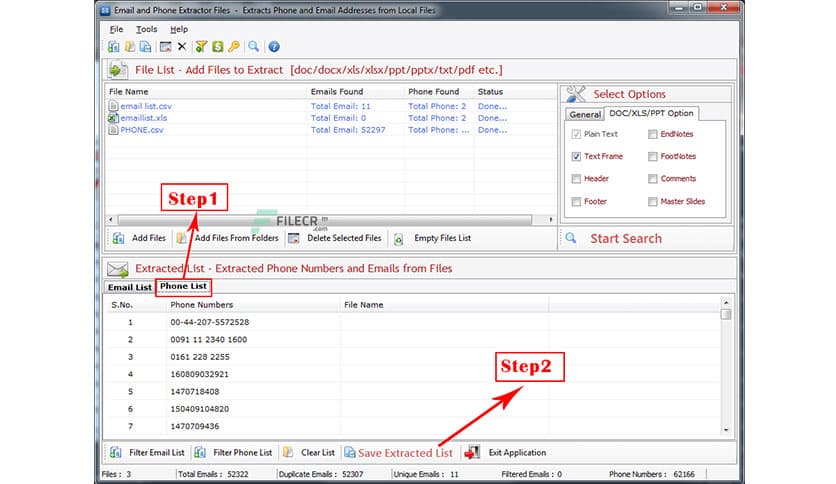Click the yellow funnel filter toolbar icon
Screen dimensions: 836x484
pos(201,47)
